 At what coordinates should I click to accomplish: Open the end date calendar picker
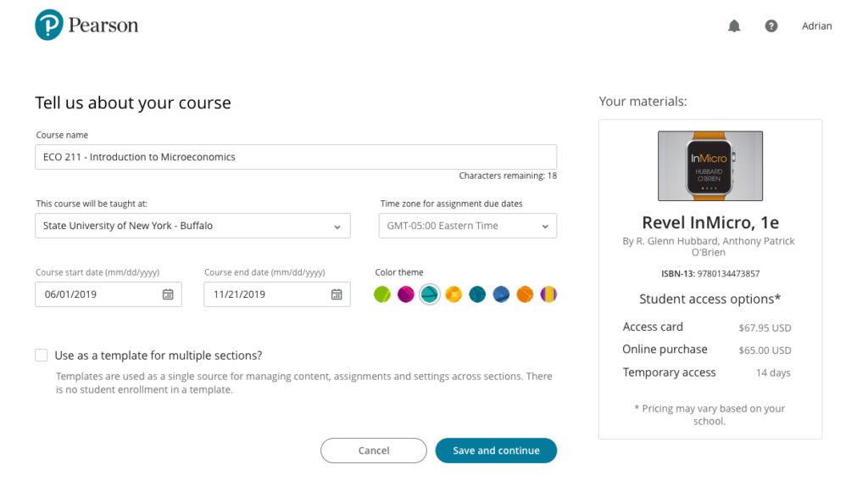click(337, 294)
